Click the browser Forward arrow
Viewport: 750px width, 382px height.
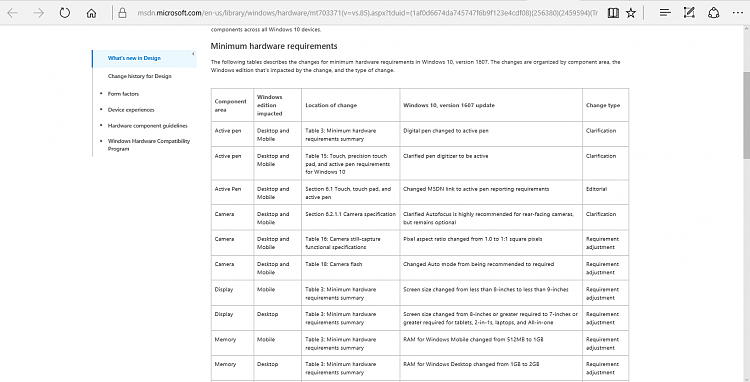39,13
